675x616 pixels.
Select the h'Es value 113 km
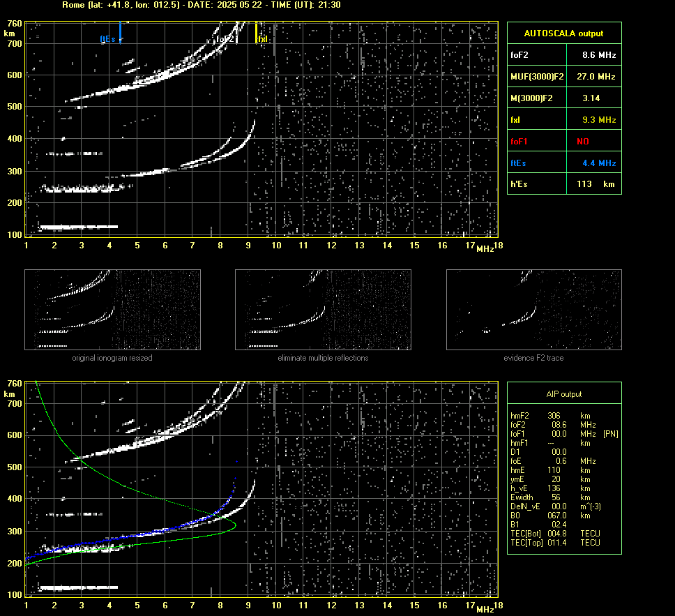pos(596,184)
